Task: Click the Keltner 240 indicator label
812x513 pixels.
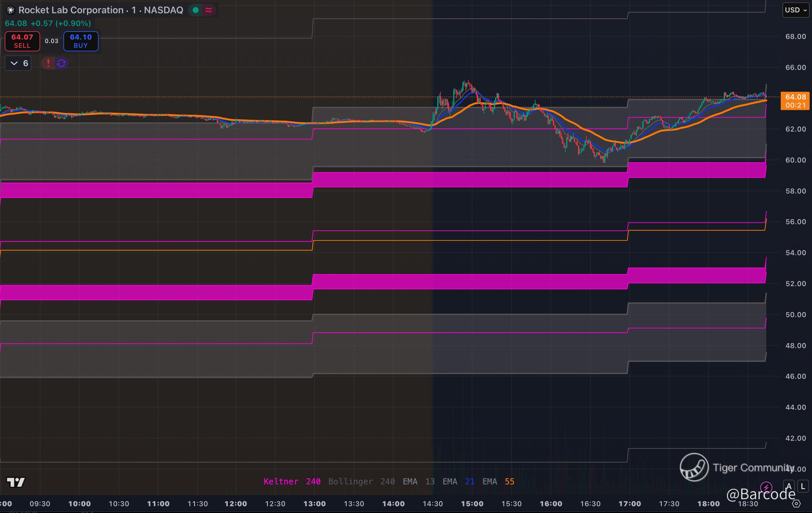Action: pyautogui.click(x=292, y=481)
